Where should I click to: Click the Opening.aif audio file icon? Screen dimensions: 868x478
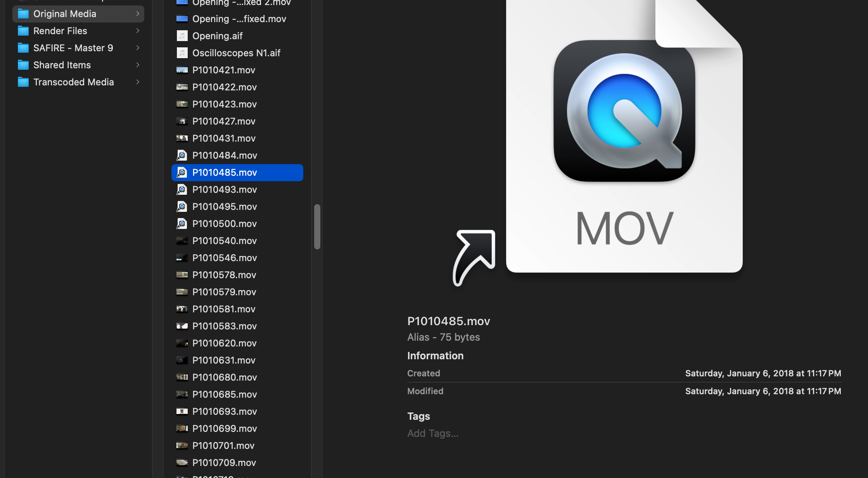[182, 36]
